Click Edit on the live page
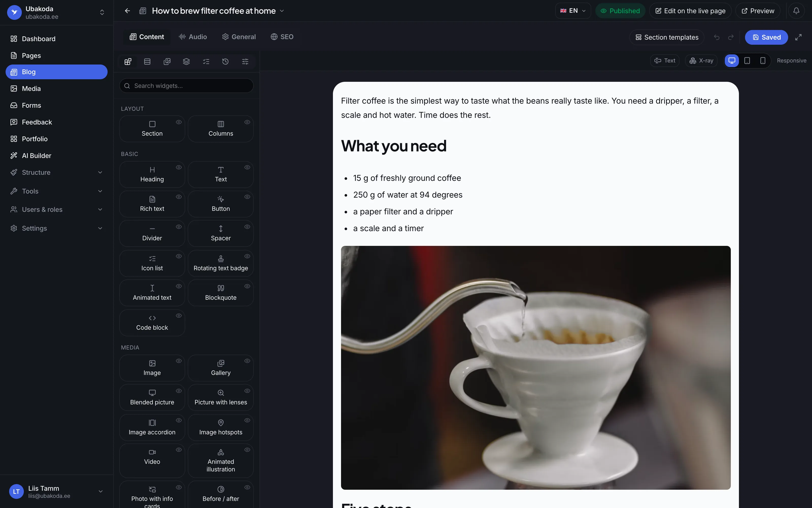Viewport: 812px width, 508px height. 690,11
